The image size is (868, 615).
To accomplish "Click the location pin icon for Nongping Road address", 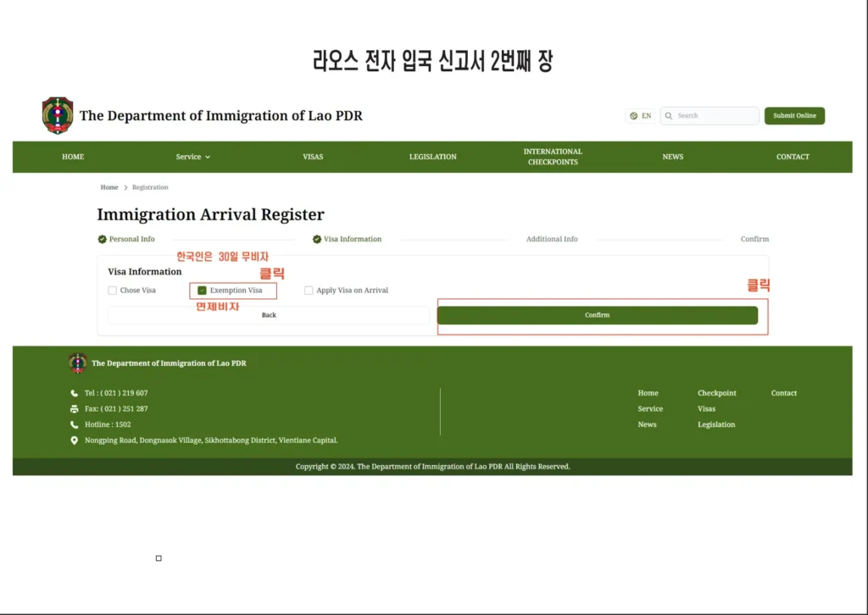I will point(73,440).
